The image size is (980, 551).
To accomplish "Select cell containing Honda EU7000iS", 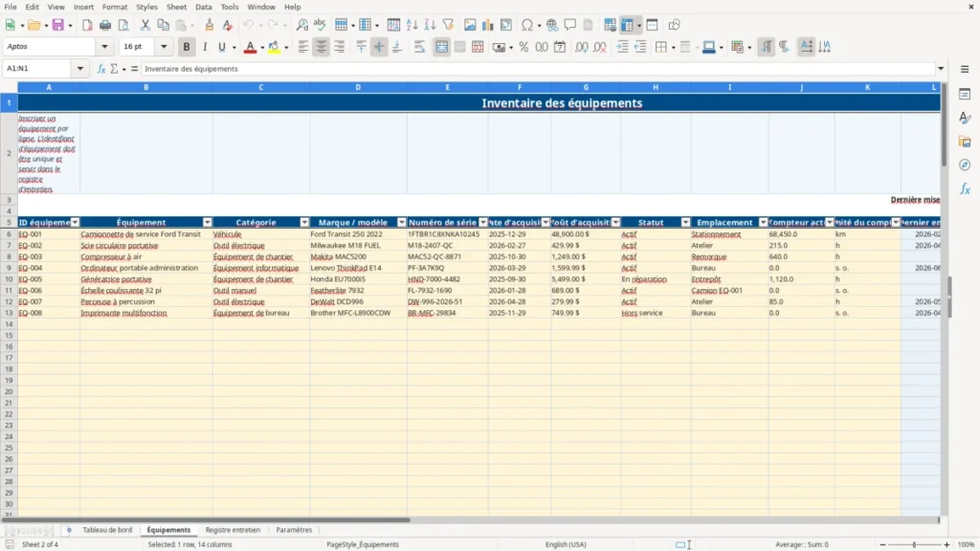I will [358, 279].
